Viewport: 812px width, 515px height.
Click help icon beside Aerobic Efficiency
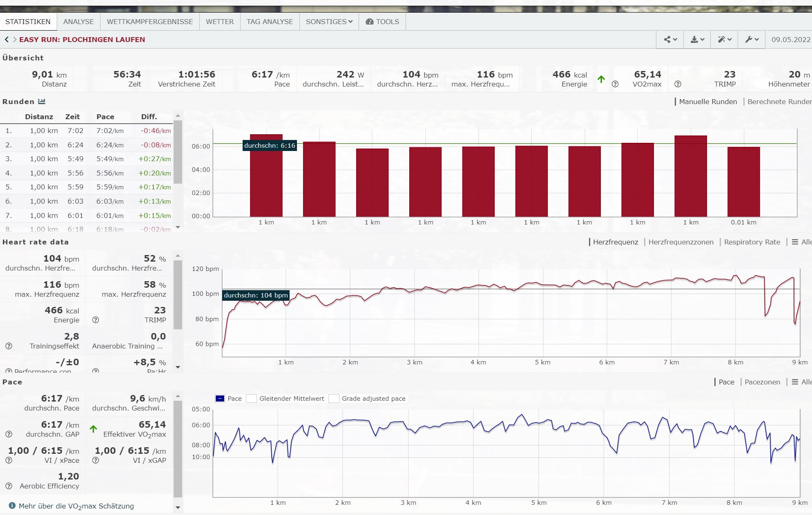9,486
